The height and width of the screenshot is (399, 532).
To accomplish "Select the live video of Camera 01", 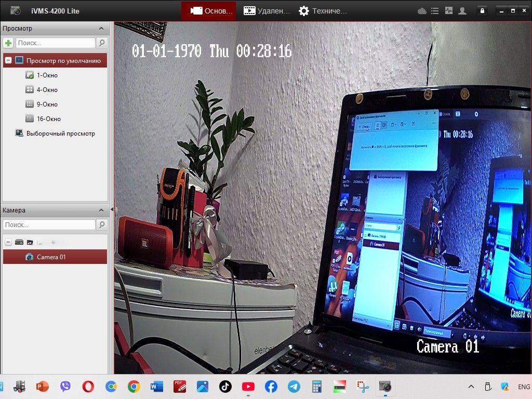I will point(323,198).
